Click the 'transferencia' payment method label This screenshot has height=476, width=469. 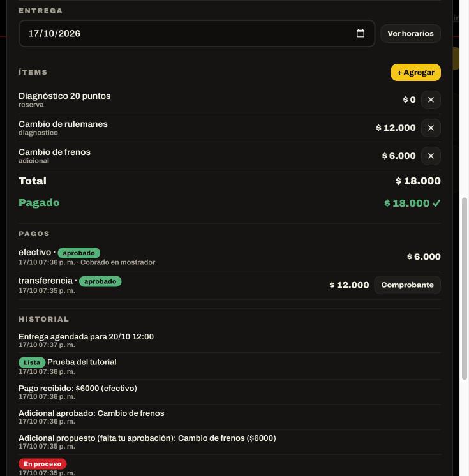click(x=45, y=281)
